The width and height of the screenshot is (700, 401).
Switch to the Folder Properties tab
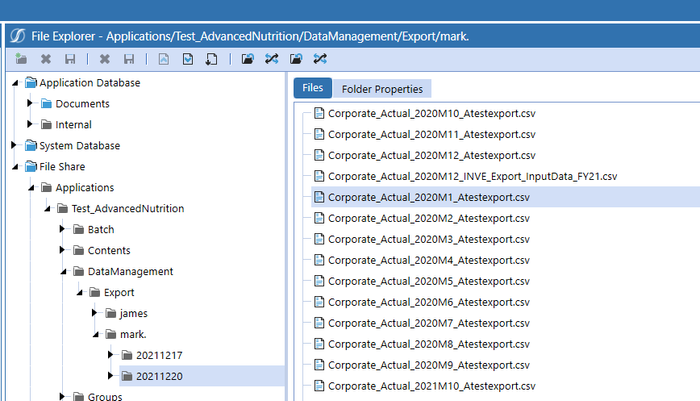(383, 89)
